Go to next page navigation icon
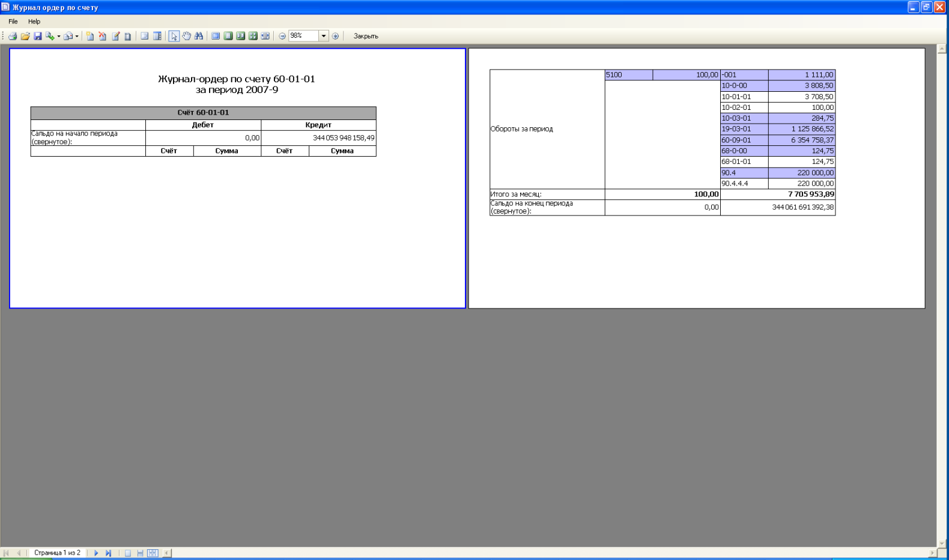This screenshot has width=949, height=560. point(96,553)
